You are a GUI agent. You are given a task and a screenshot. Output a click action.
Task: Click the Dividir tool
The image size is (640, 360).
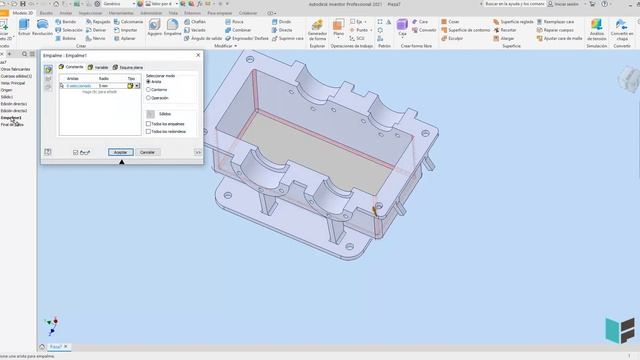click(281, 22)
